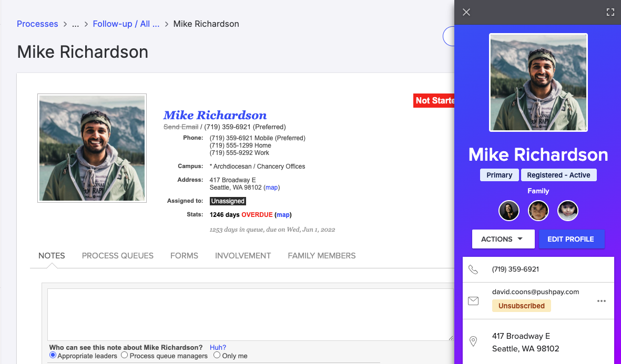The width and height of the screenshot is (621, 364).
Task: Select the Only me radio option
Action: tap(217, 356)
